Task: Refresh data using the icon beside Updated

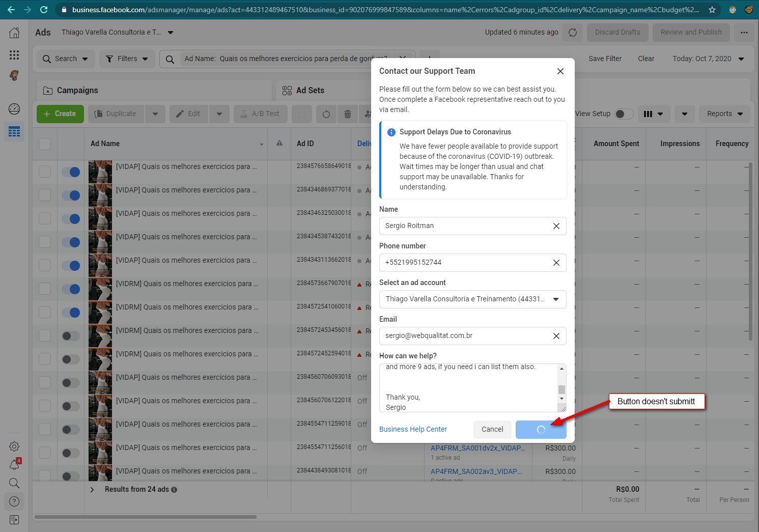Action: tap(573, 33)
